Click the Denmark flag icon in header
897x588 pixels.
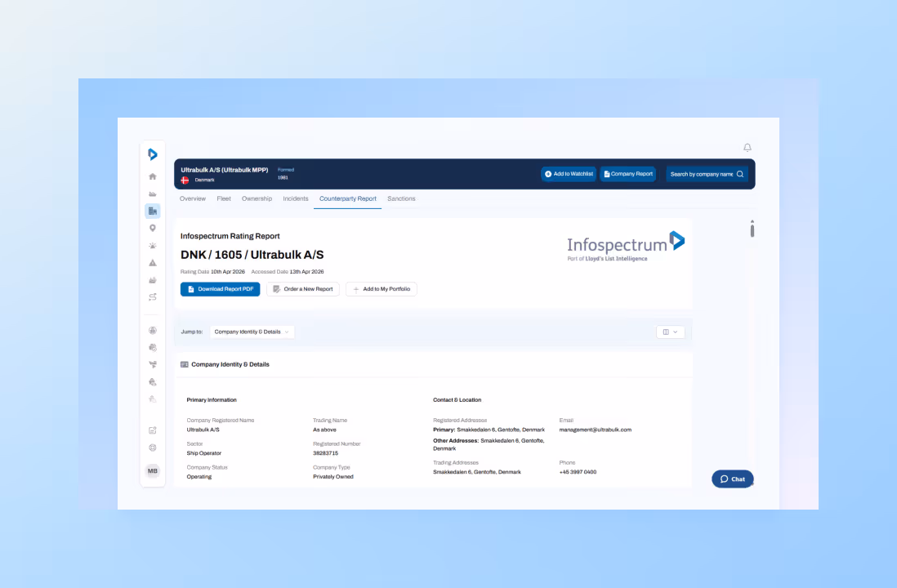[x=185, y=180]
